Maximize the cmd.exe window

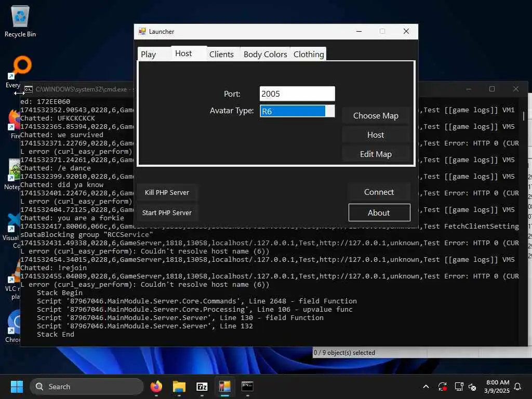tap(492, 89)
